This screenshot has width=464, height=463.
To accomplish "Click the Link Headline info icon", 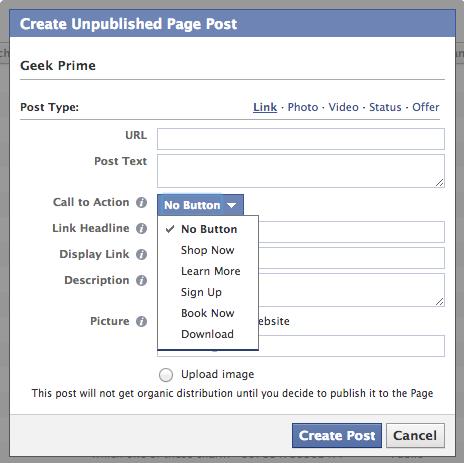I will click(x=141, y=228).
